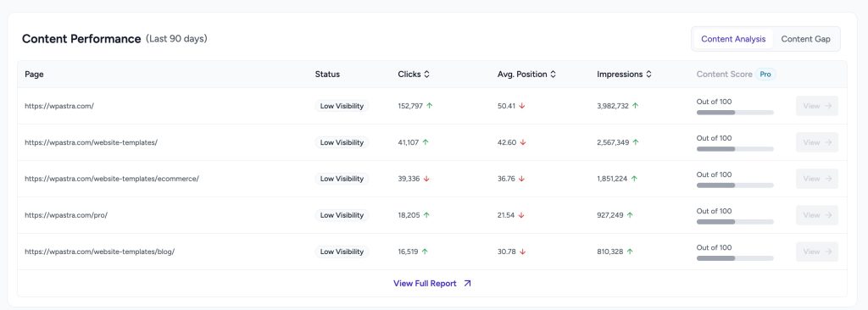The width and height of the screenshot is (868, 310).
Task: Click the green up arrow beside 810,328 impressions
Action: 630,252
